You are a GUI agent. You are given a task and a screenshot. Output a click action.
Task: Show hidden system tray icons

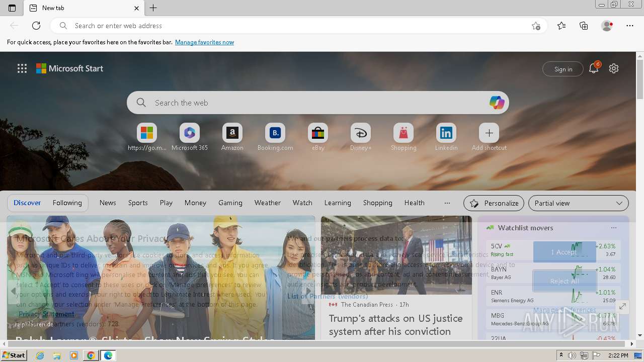[x=561, y=355]
